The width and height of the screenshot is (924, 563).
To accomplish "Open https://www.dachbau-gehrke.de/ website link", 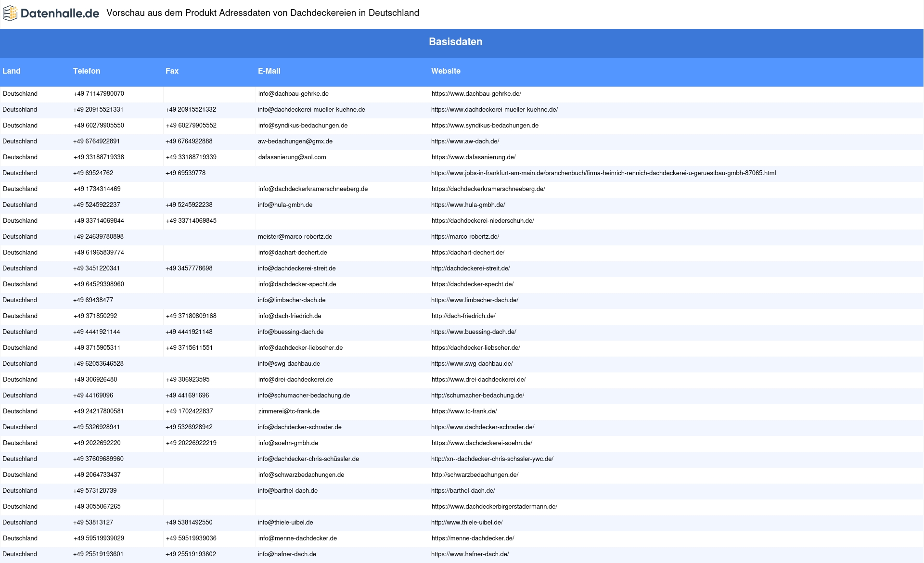I will (x=476, y=94).
